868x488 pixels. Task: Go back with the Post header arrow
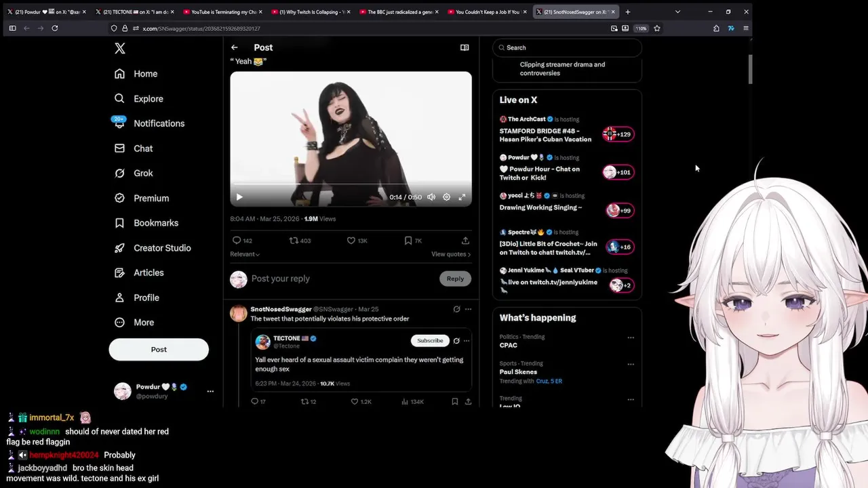[x=234, y=47]
